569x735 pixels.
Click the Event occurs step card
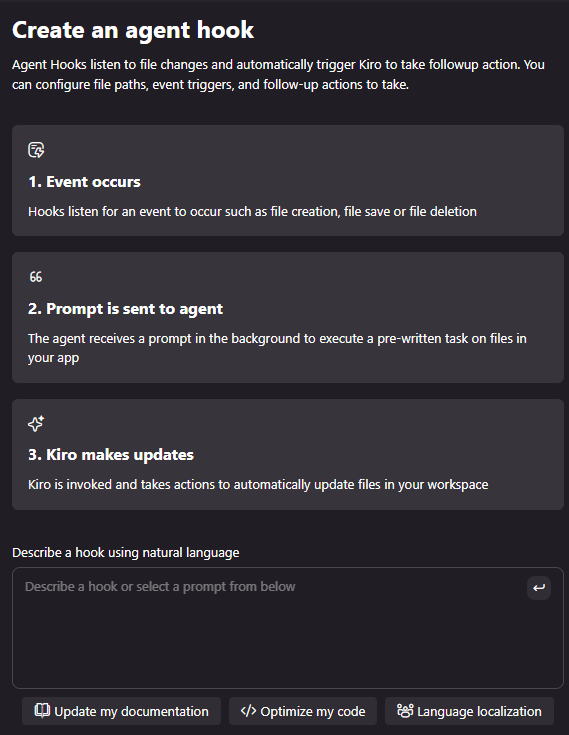(x=288, y=180)
